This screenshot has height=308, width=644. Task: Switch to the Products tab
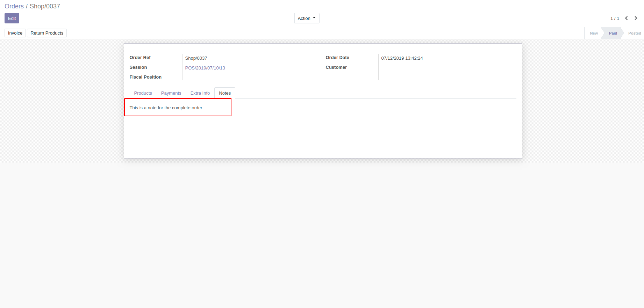click(143, 93)
